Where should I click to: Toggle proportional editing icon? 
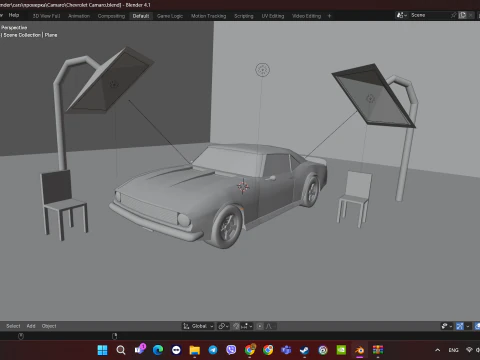pyautogui.click(x=260, y=326)
